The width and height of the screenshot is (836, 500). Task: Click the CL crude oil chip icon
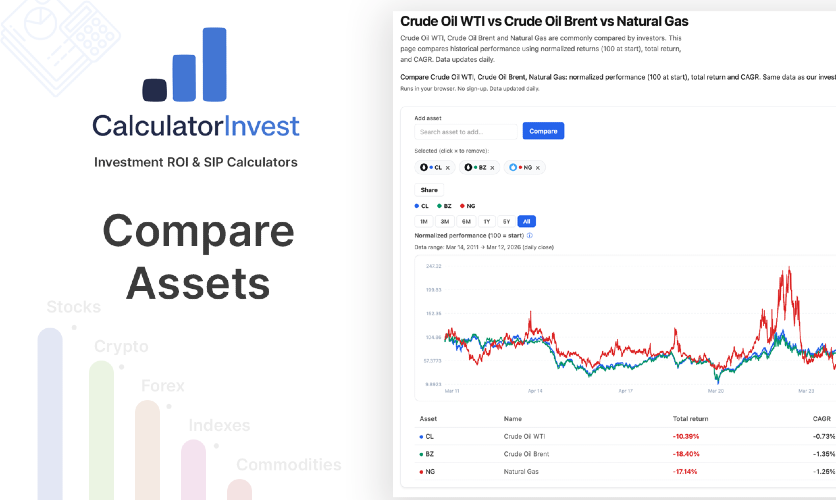pos(423,167)
